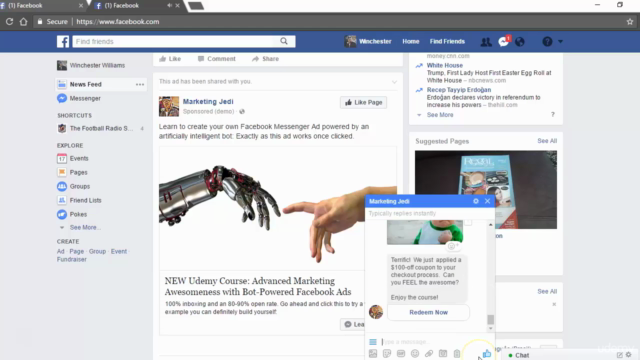The image size is (640, 360).
Task: Compose new message from Chat bar
Action: (x=620, y=355)
